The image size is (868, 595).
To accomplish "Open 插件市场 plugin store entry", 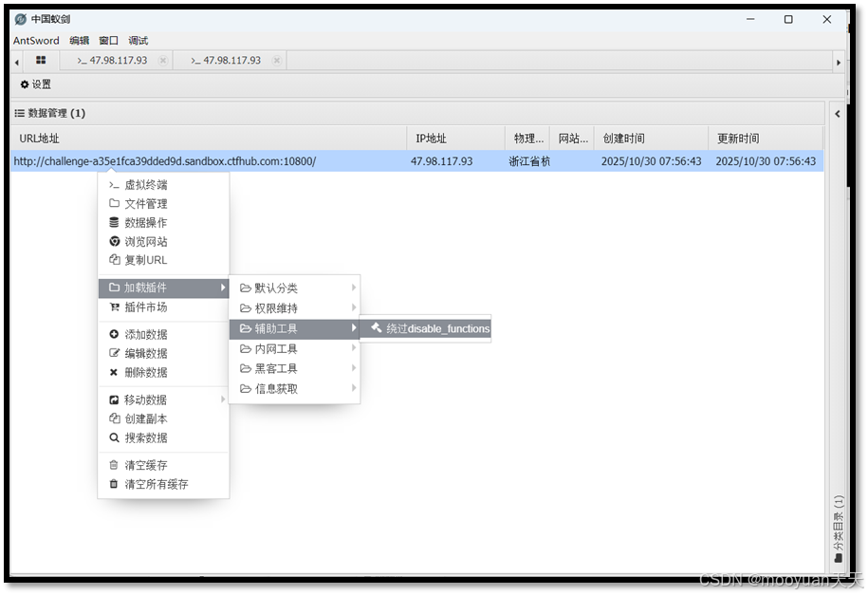I will (x=163, y=307).
